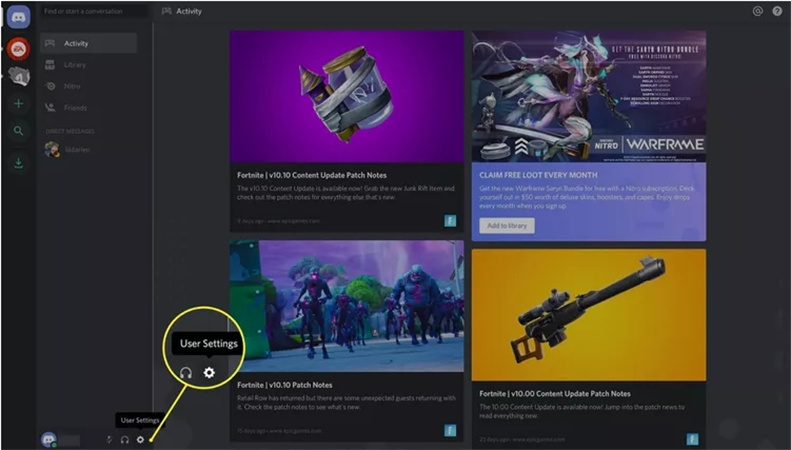
Task: Click the Activity heading in the top bar
Action: [189, 11]
